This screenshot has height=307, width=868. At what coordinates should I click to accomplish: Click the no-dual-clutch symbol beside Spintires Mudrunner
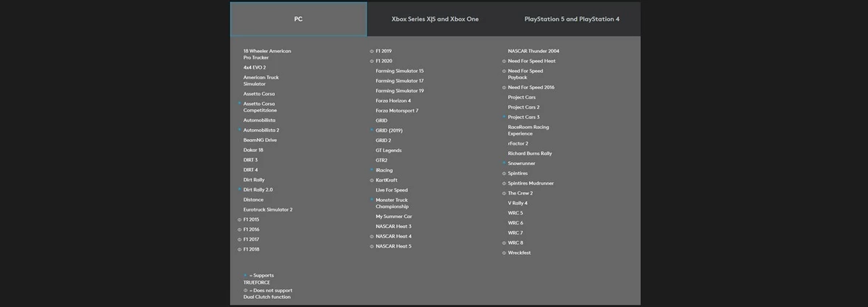click(504, 183)
